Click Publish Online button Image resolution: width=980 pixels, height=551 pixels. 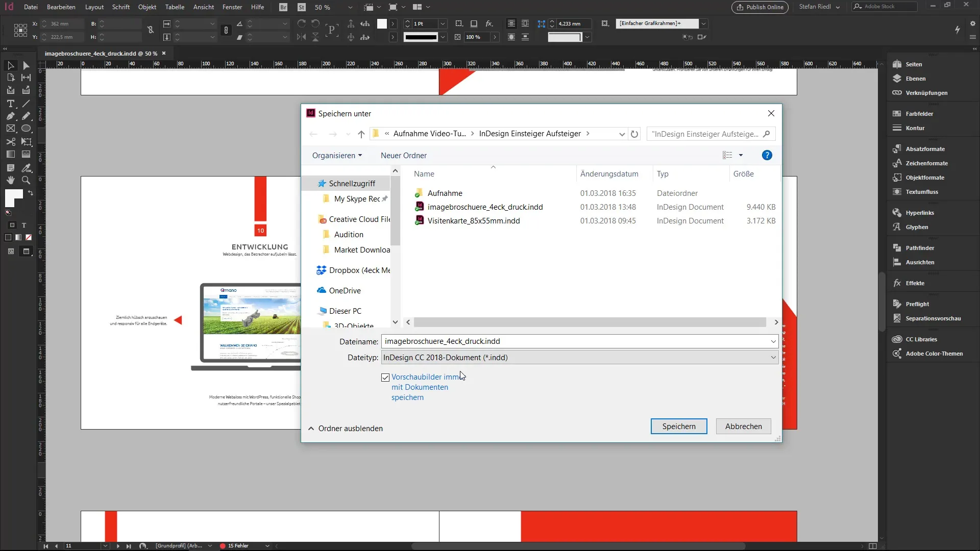[759, 7]
